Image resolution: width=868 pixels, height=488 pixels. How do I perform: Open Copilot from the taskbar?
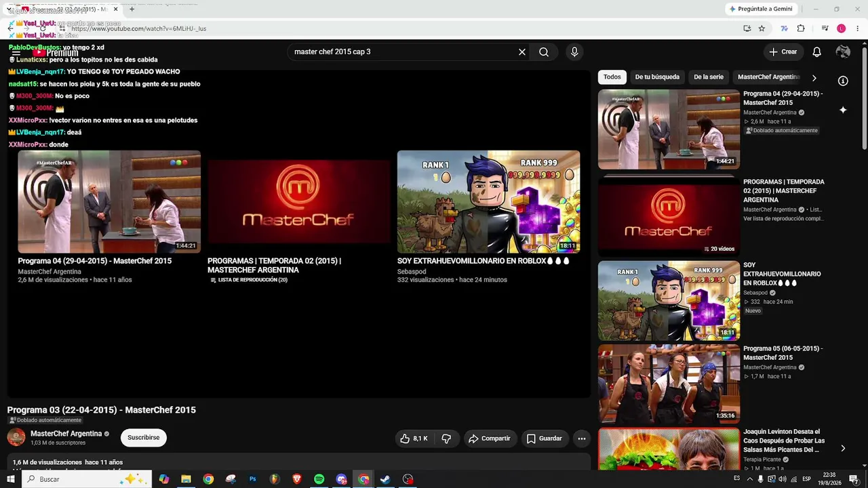[164, 479]
